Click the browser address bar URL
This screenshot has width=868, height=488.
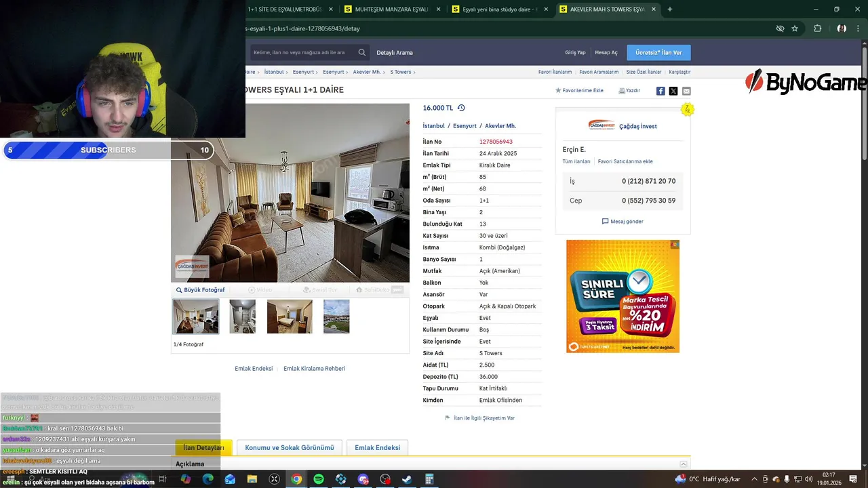coord(302,28)
